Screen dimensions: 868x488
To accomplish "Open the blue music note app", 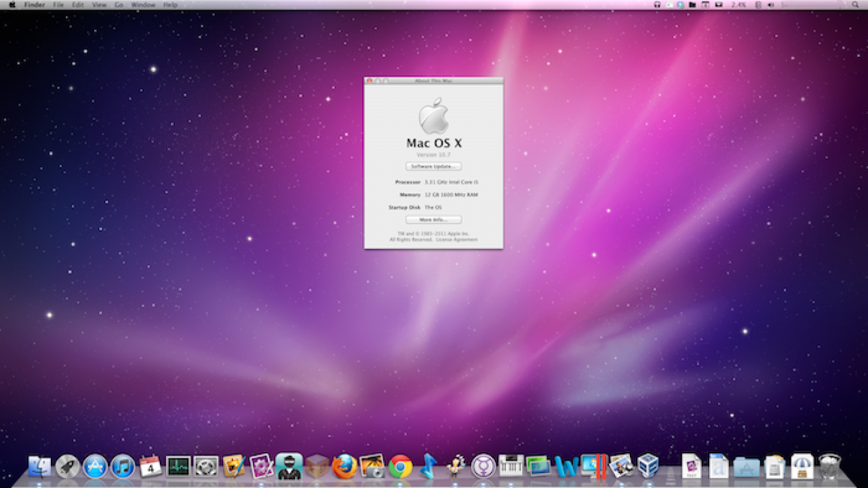I will (x=428, y=466).
